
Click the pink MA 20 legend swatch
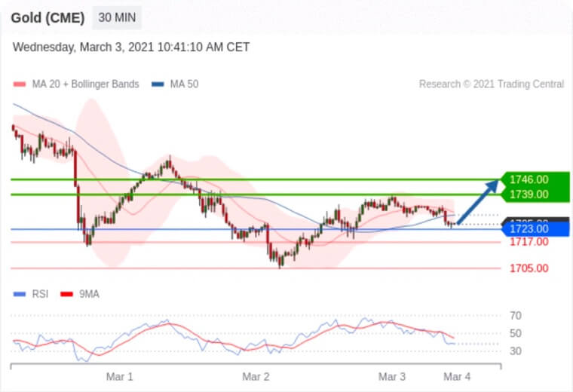[19, 84]
